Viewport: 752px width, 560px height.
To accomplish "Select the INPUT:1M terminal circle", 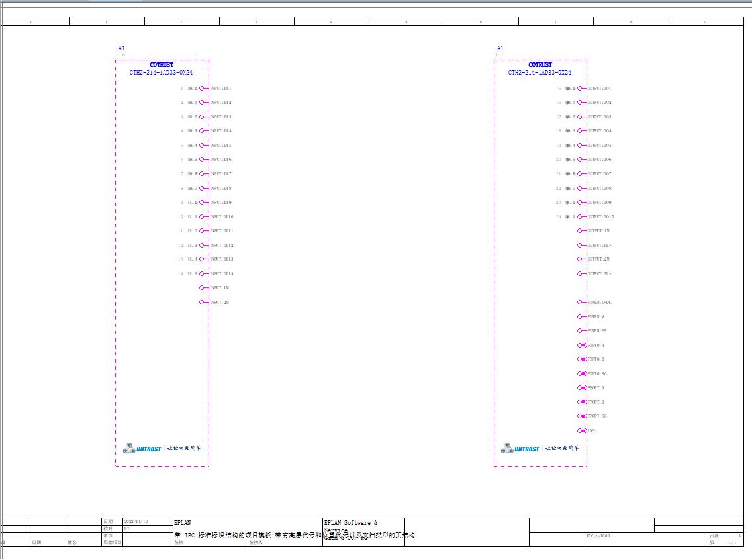I will (x=202, y=288).
